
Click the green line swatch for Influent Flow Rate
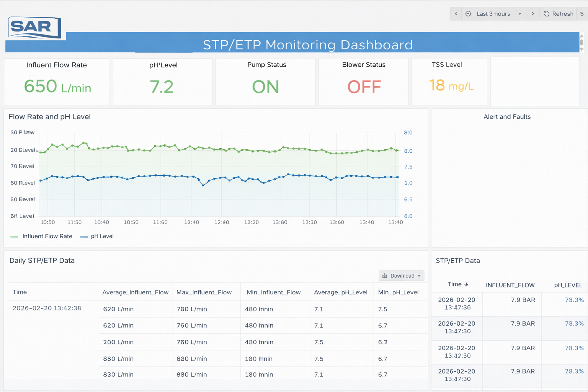coord(14,237)
